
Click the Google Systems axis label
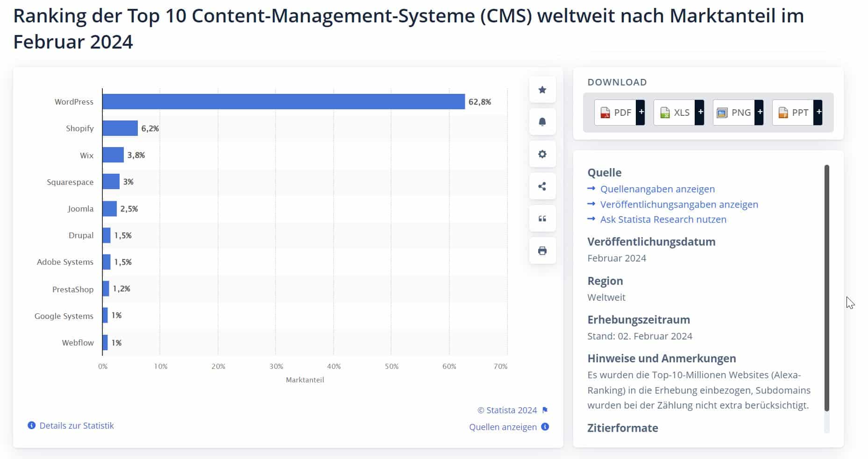[x=64, y=316]
